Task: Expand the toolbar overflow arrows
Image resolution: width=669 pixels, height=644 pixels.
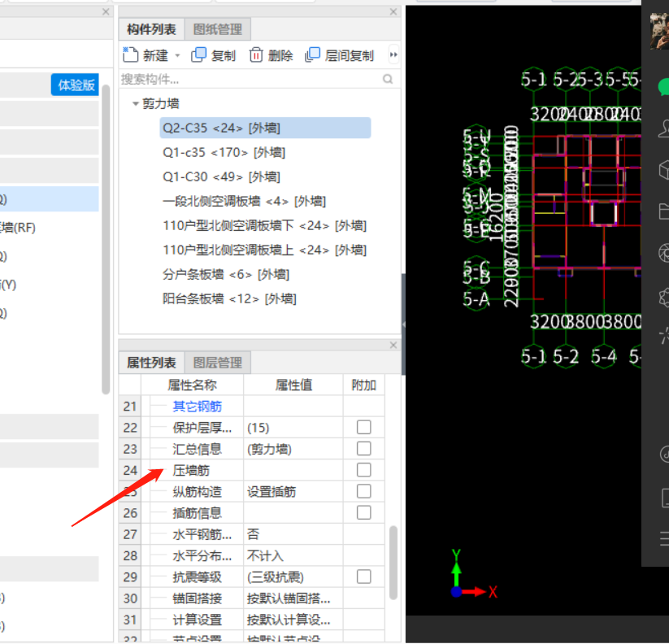Action: pyautogui.click(x=393, y=54)
